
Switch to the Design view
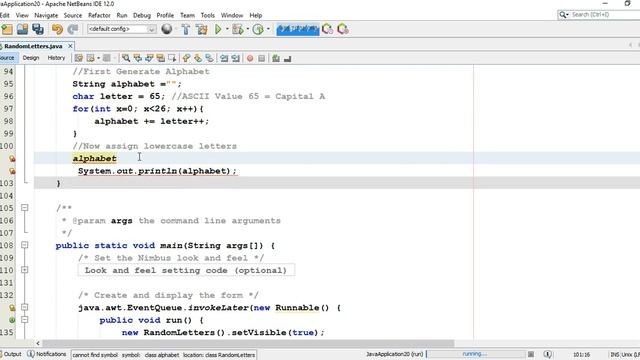click(31, 58)
